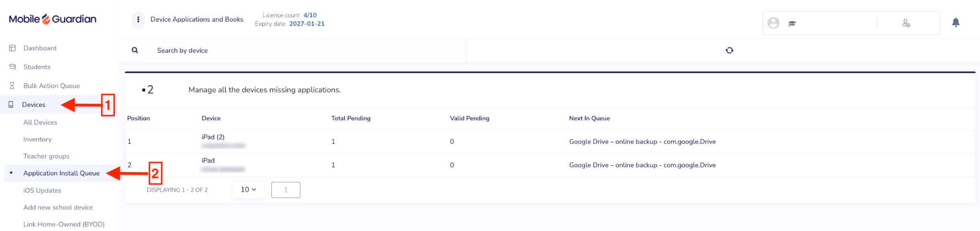
Task: Click the user profile avatar icon
Action: [x=773, y=23]
